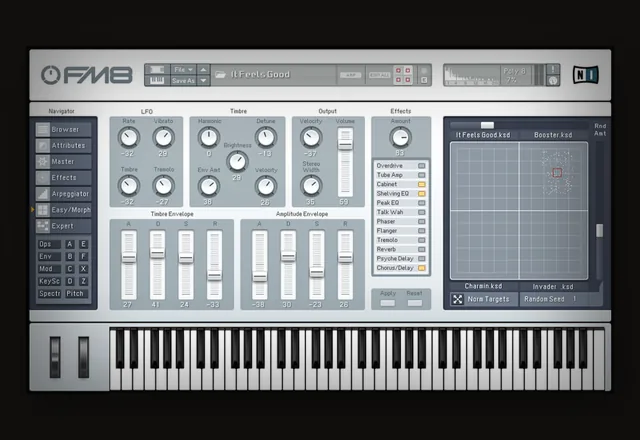Click the Stereo Width knob
Image resolution: width=640 pixels, height=440 pixels.
[311, 186]
